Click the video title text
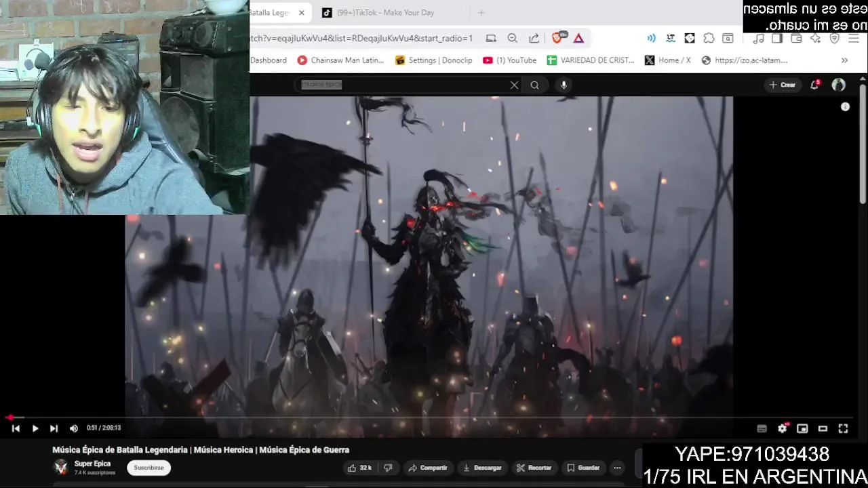868x488 pixels. (201, 450)
